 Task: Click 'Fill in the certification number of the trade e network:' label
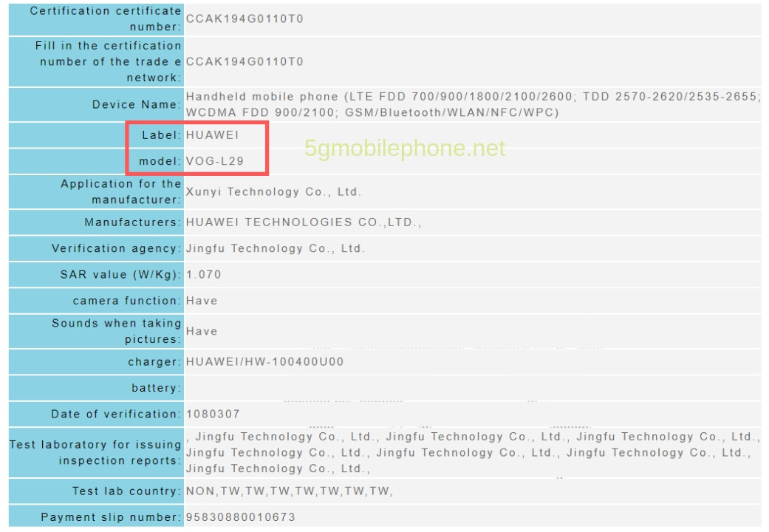click(109, 61)
